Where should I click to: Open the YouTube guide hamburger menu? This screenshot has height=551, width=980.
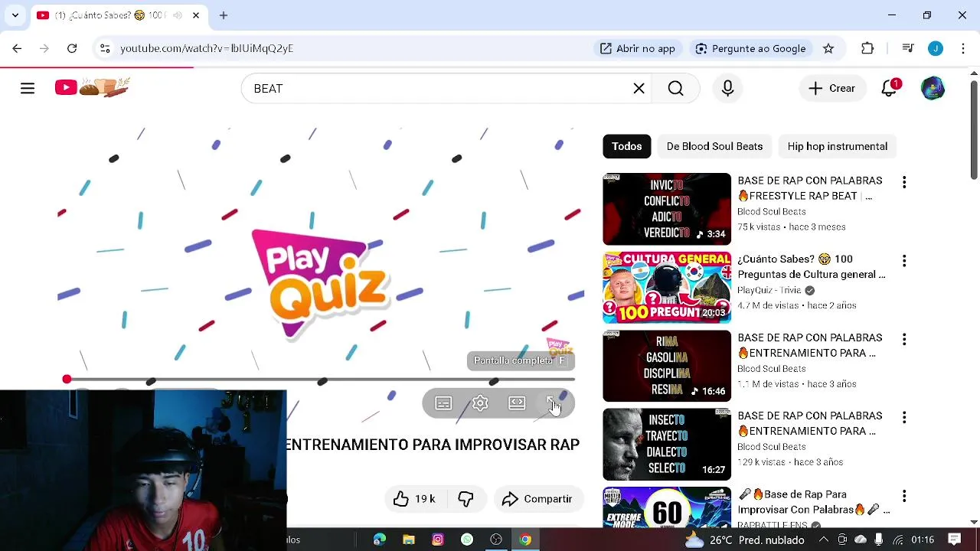click(x=28, y=89)
